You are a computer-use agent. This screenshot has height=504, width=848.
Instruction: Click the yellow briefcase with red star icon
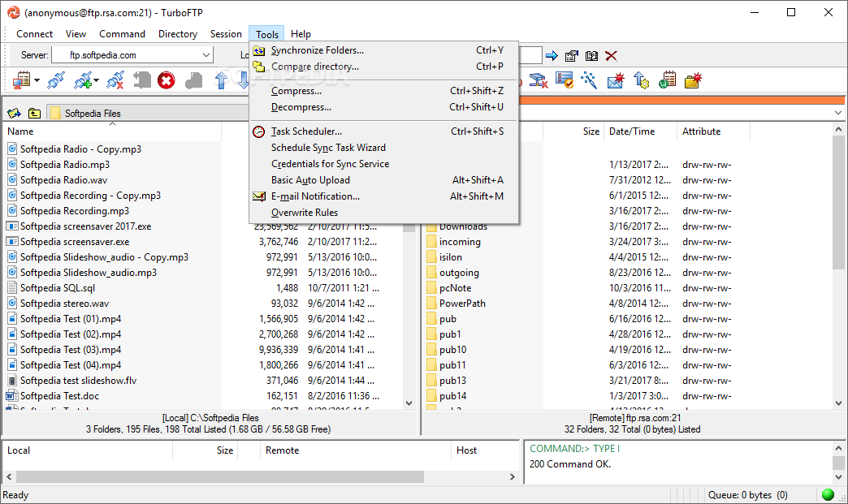694,80
